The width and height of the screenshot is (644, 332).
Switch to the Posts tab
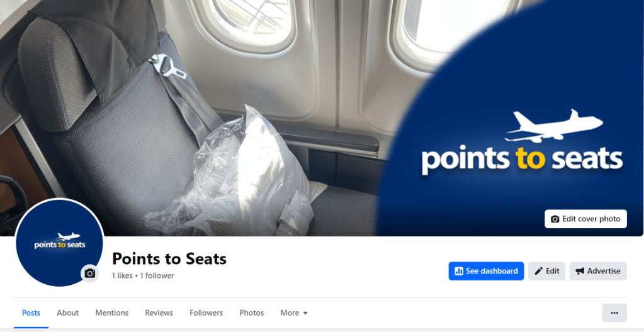coord(31,313)
